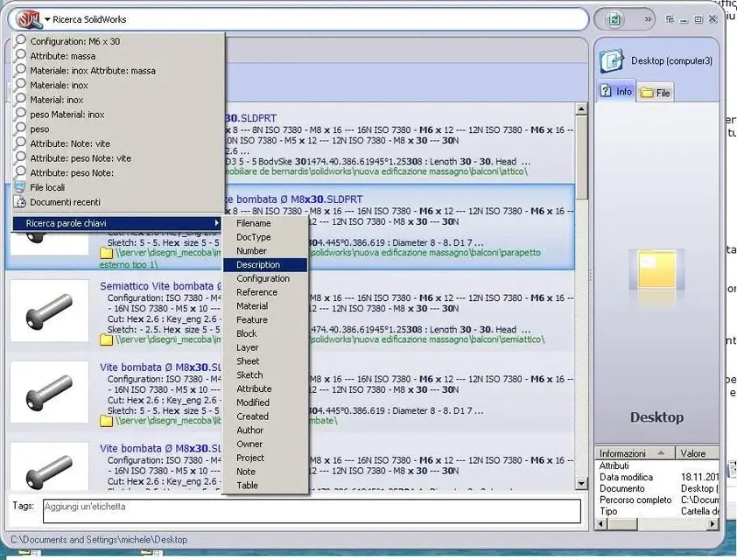Open Semiattico Vite bombata result link
737x560 pixels.
(x=160, y=286)
